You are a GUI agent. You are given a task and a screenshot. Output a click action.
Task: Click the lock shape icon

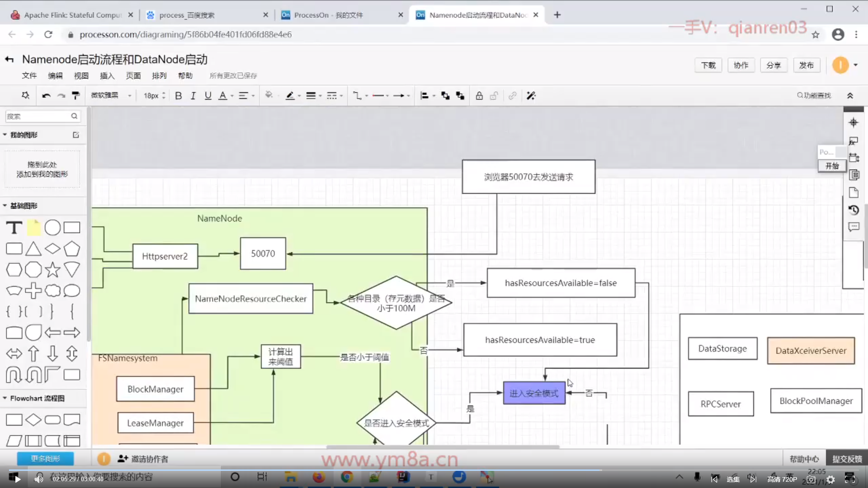click(479, 96)
